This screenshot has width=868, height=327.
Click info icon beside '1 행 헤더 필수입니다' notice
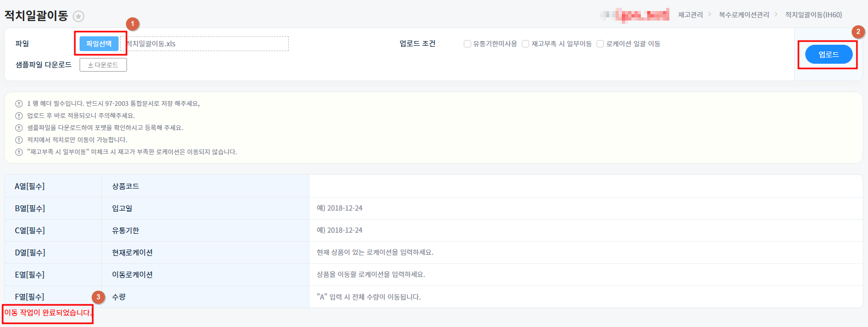[19, 104]
